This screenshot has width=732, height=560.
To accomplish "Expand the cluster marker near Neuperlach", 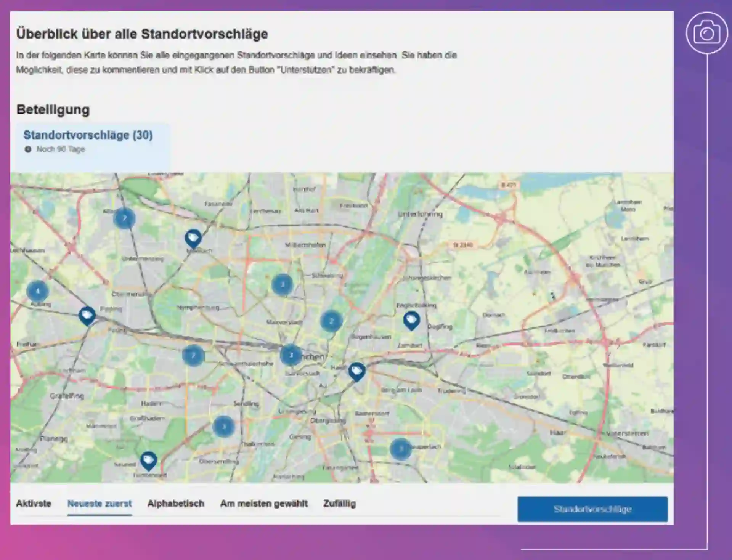I will pos(400,449).
